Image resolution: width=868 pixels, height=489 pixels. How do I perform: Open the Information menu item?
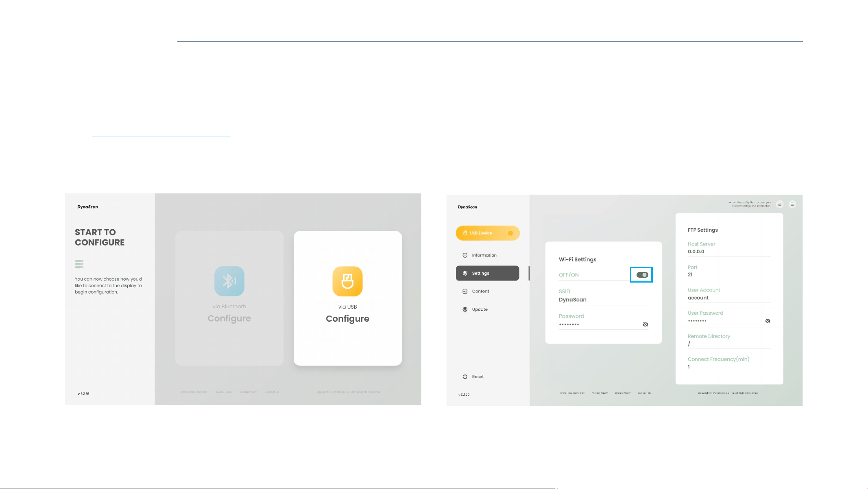[x=487, y=255]
